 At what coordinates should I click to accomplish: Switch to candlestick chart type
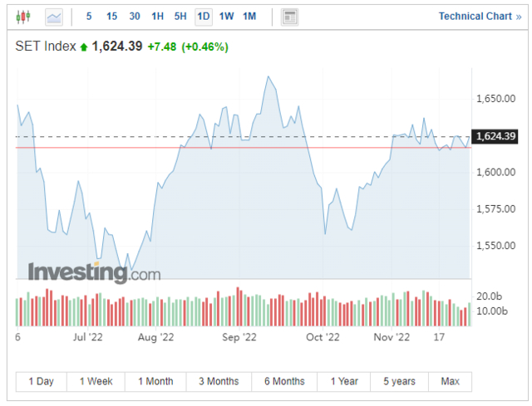click(22, 16)
